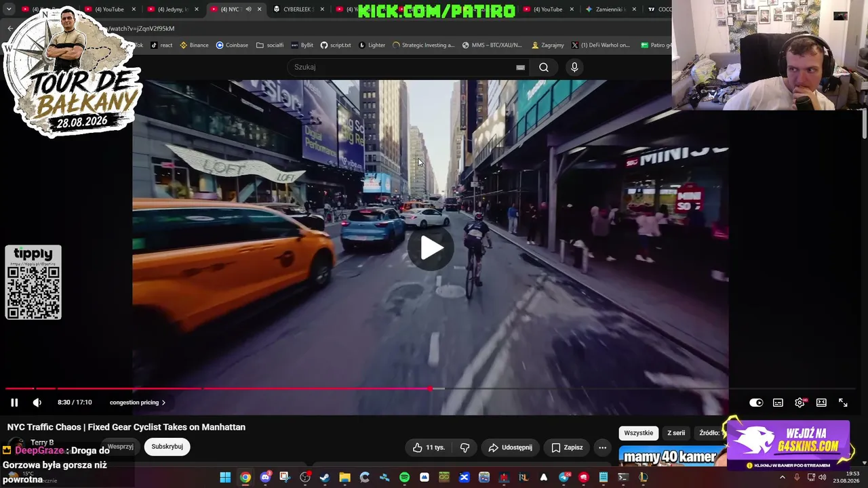Screen dimensions: 868x488
Task: Open the on-screen keyboard icon in search box
Action: pyautogui.click(x=520, y=67)
